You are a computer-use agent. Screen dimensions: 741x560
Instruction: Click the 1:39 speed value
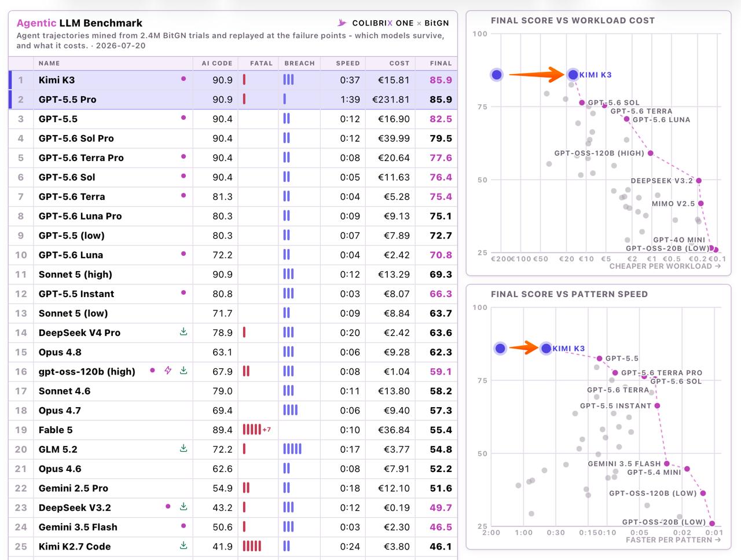350,100
